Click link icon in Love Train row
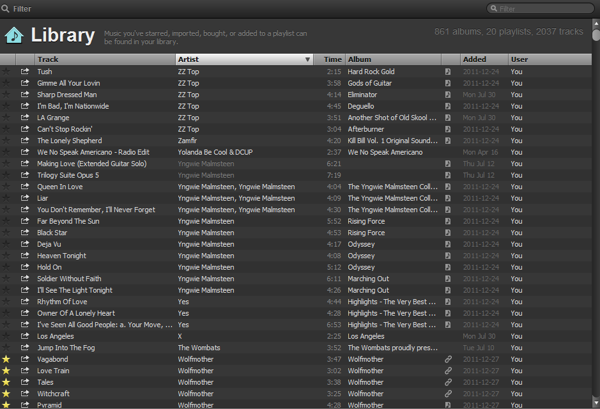The height and width of the screenshot is (409, 600). [448, 370]
